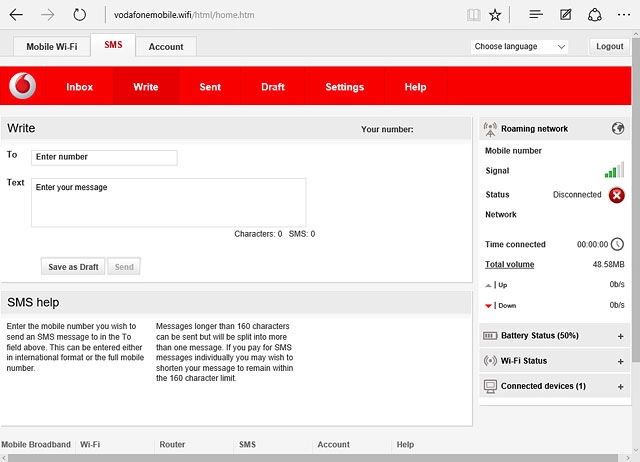Open the browser hub menu icon
This screenshot has height=462, width=640.
point(536,15)
